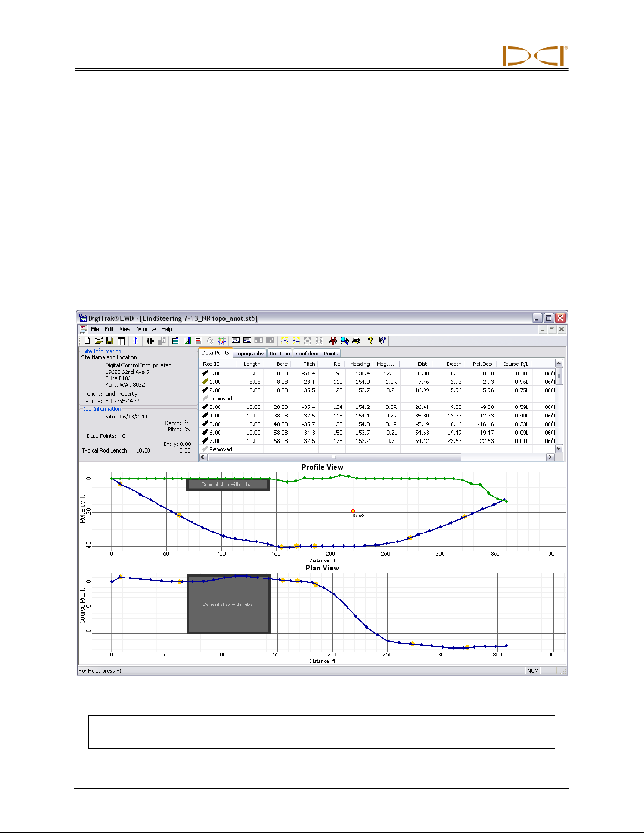Click the red Gas/Oil marker in Profile View
The image size is (644, 833).
[x=353, y=511]
